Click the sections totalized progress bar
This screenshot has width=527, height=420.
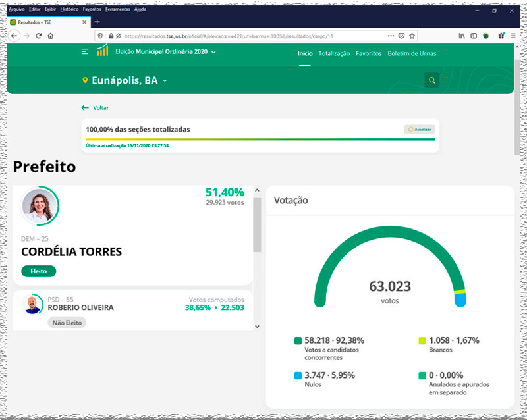(260, 139)
